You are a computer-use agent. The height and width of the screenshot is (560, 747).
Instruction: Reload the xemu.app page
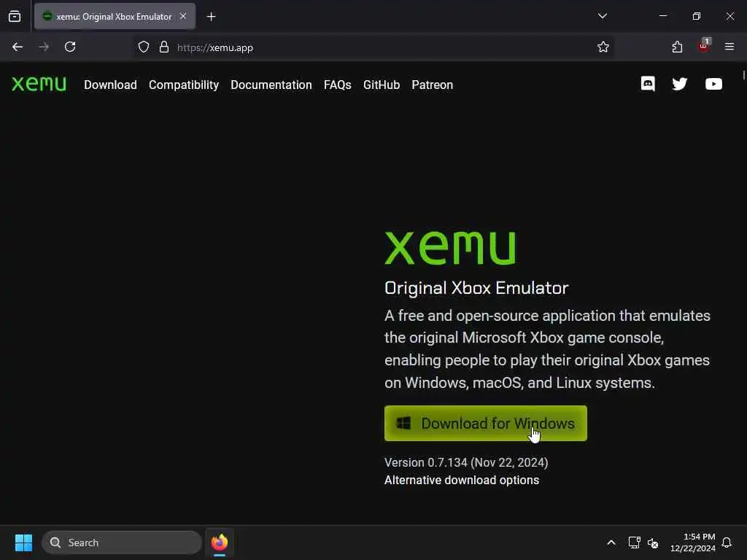[70, 47]
